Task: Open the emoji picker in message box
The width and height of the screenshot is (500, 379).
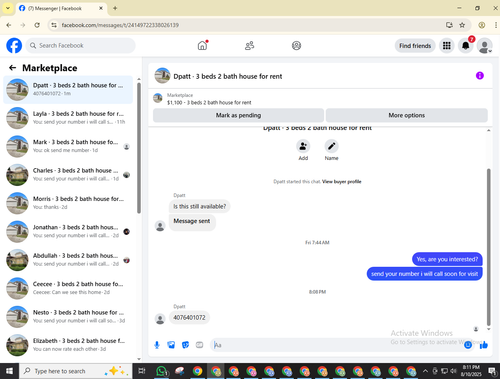Action: point(468,345)
